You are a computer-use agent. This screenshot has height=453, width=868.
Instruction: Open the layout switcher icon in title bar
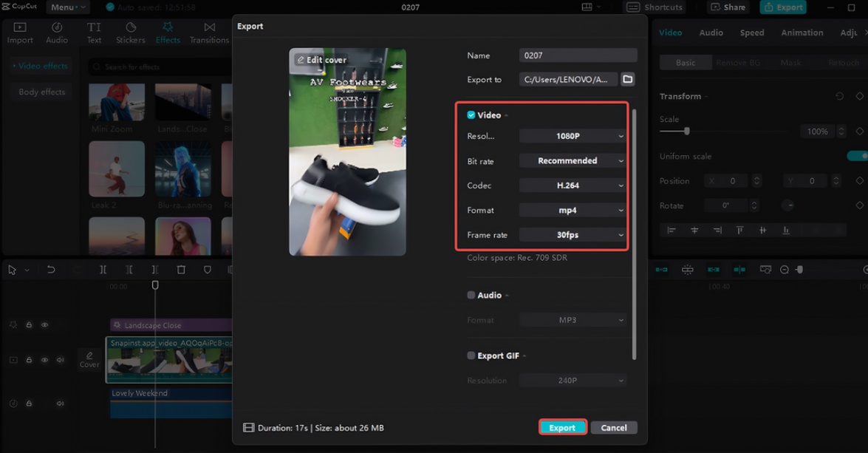coord(587,7)
